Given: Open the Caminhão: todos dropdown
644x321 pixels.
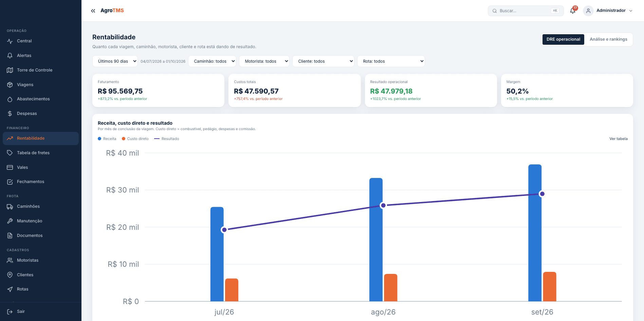Looking at the screenshot, I should pyautogui.click(x=212, y=61).
